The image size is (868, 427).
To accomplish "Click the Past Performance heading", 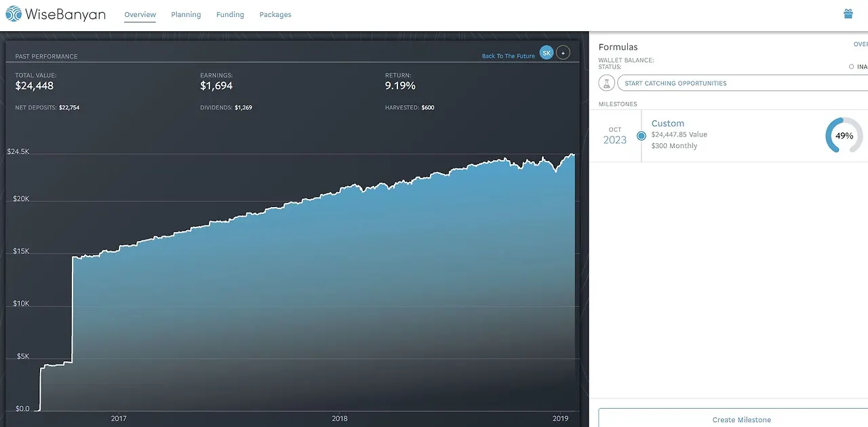I will [46, 56].
